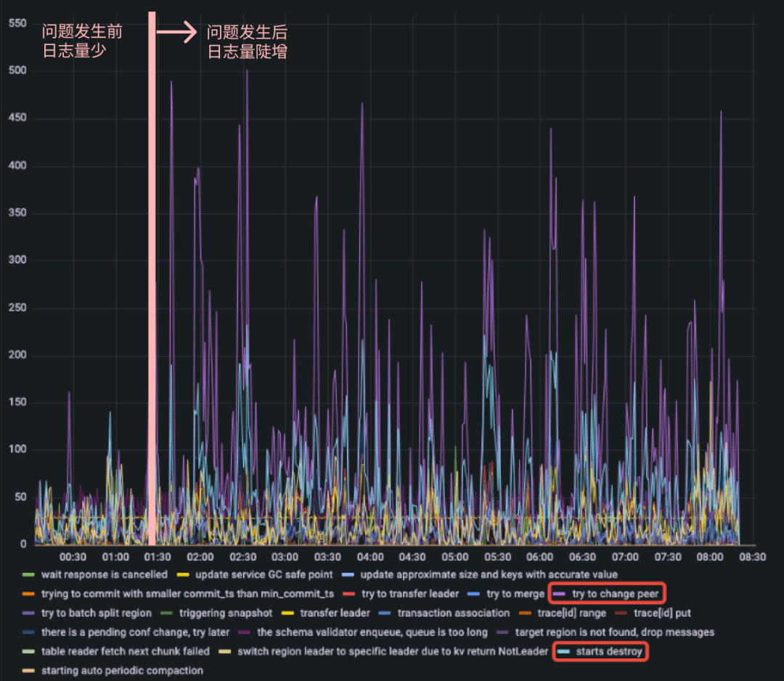This screenshot has height=681, width=784.
Task: Click the 'trace[id] range' legend item
Action: [571, 613]
